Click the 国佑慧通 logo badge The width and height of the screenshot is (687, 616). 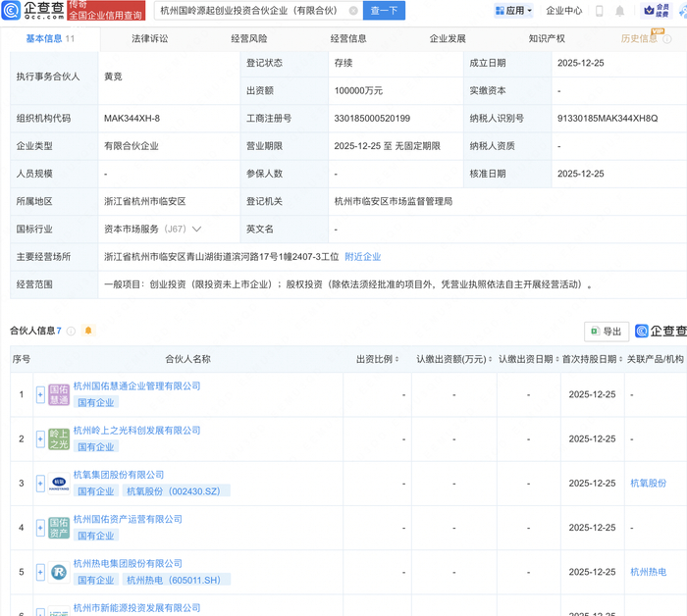tap(58, 394)
